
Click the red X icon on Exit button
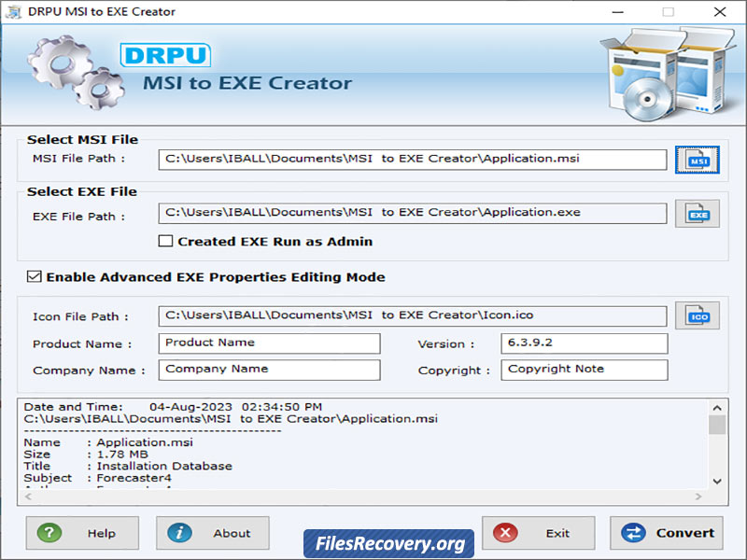[x=505, y=534]
